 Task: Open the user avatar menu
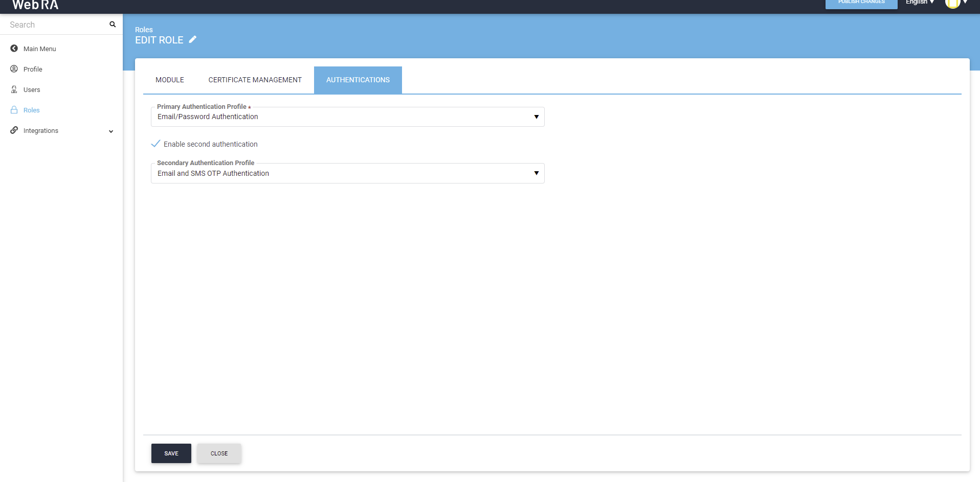pyautogui.click(x=955, y=3)
